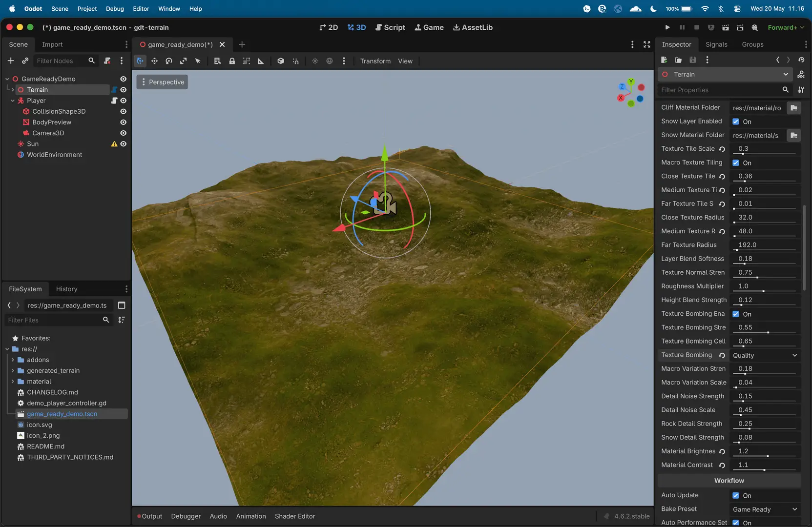The image size is (812, 527).
Task: Activate Move Mode tool
Action: pos(154,61)
